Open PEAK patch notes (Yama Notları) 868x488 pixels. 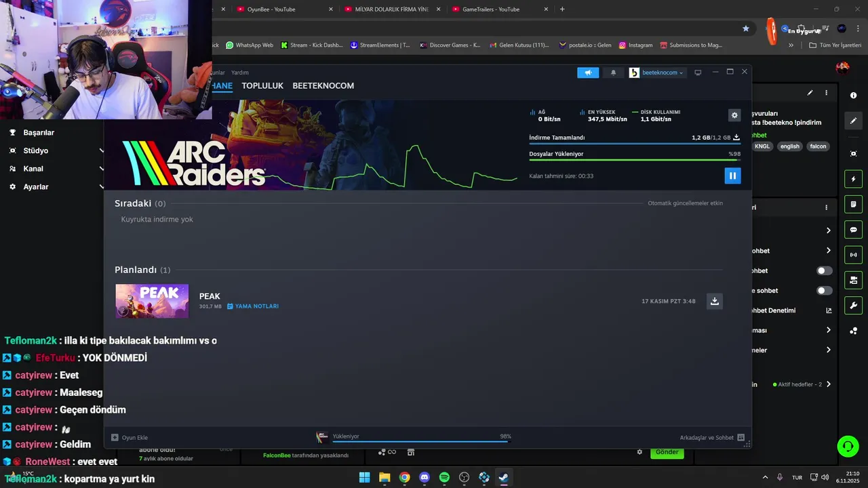coord(252,306)
